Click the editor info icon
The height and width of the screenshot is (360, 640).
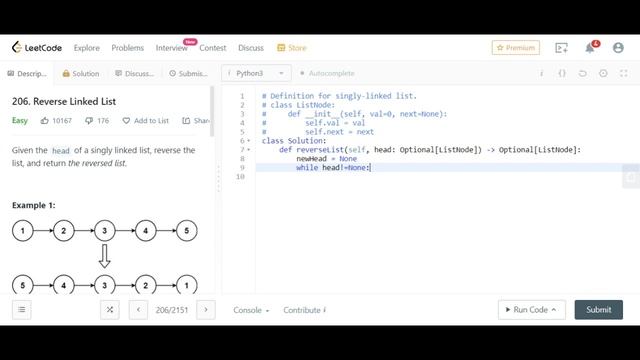542,73
